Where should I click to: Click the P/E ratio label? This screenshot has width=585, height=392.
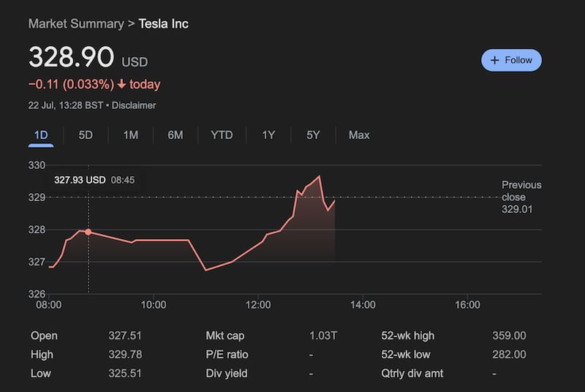(227, 354)
